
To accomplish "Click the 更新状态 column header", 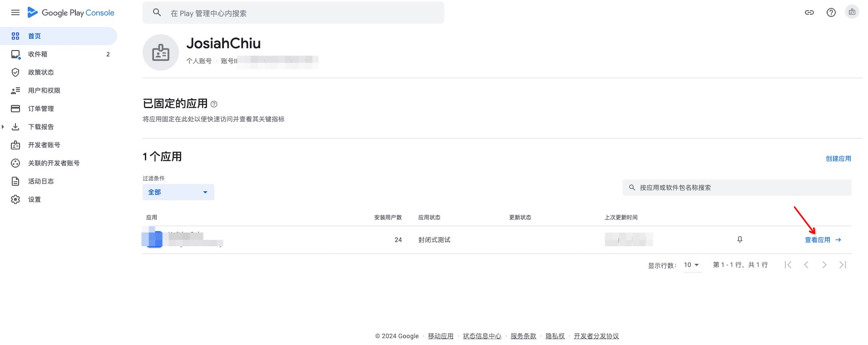I will point(520,217).
